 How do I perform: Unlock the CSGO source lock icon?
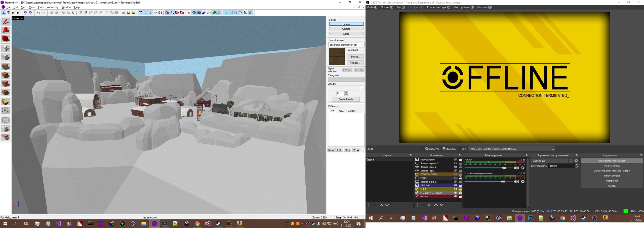pos(461,178)
